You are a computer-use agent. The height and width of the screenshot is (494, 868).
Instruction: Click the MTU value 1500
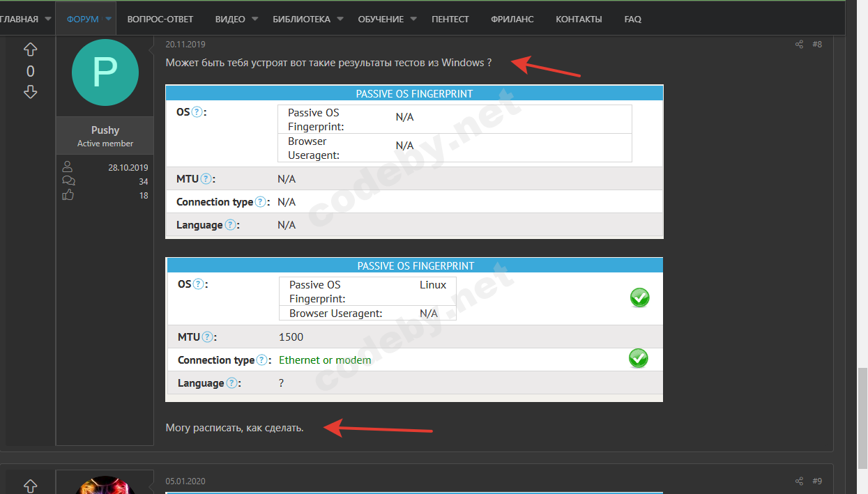point(291,337)
